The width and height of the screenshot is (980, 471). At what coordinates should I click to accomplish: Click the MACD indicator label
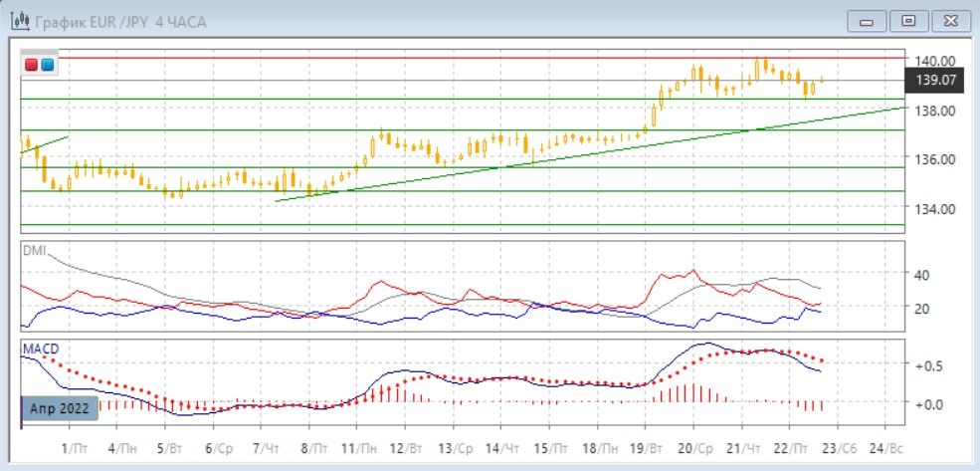40,348
